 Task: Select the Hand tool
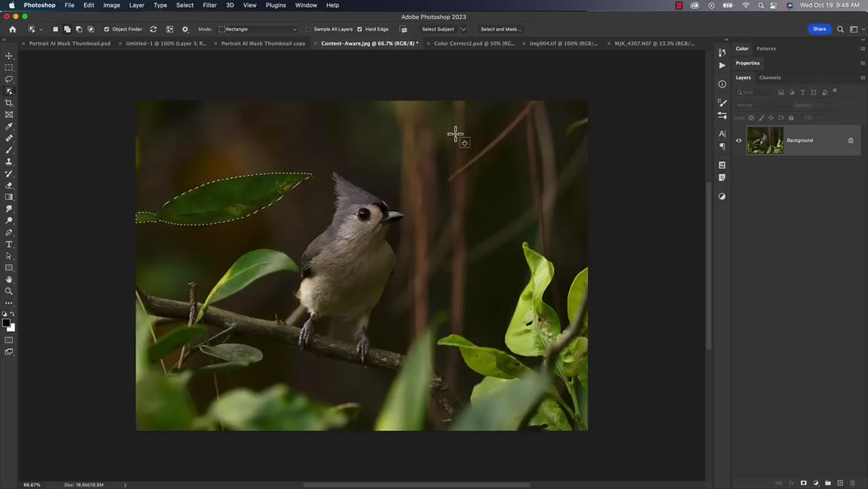9,279
